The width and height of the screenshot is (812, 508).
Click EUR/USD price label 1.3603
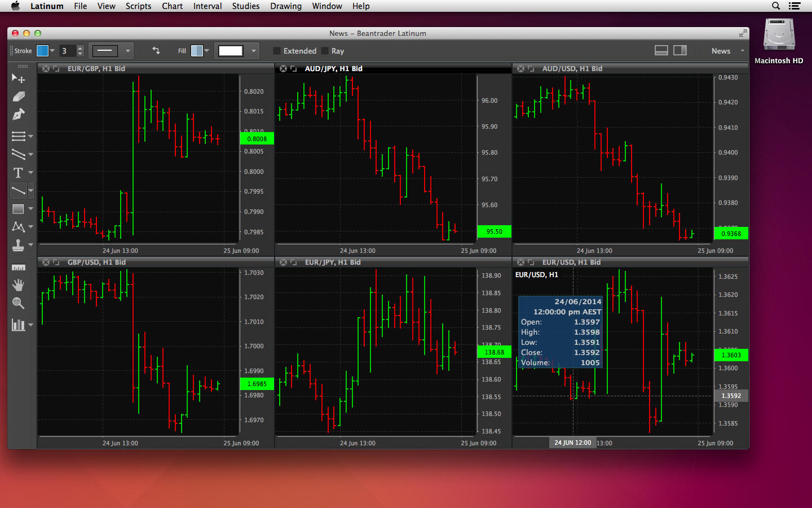click(731, 355)
